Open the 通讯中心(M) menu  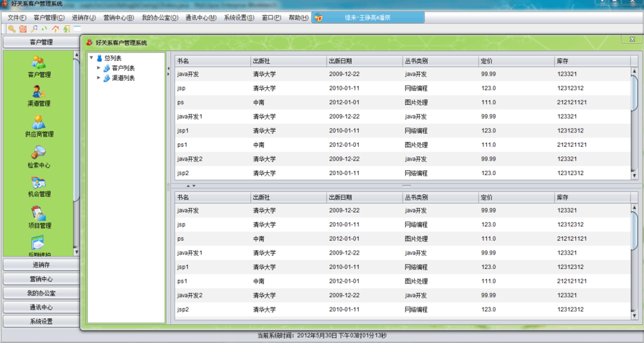pyautogui.click(x=201, y=18)
